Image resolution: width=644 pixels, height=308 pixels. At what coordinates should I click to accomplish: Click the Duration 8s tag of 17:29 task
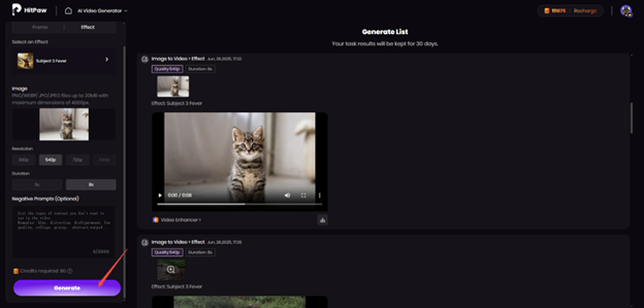click(x=200, y=252)
